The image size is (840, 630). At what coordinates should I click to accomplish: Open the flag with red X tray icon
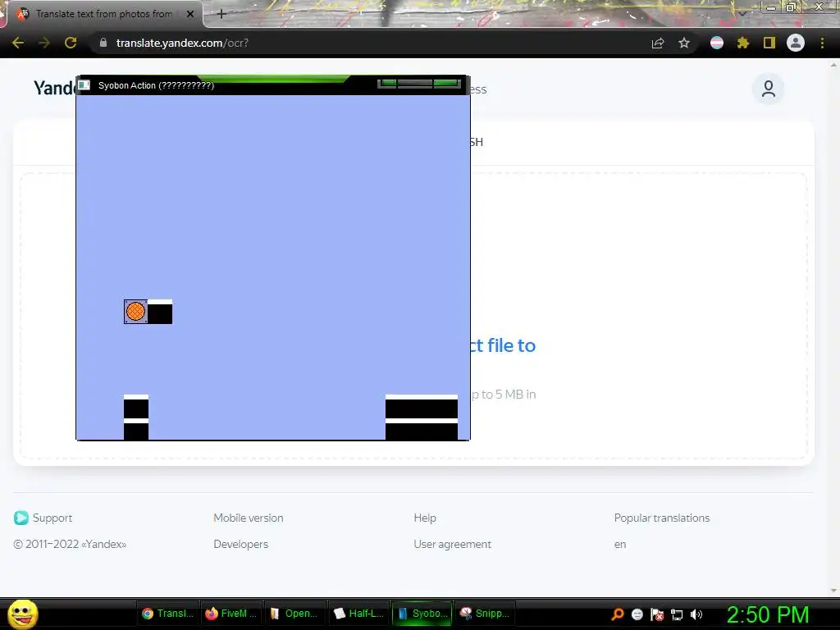point(657,614)
